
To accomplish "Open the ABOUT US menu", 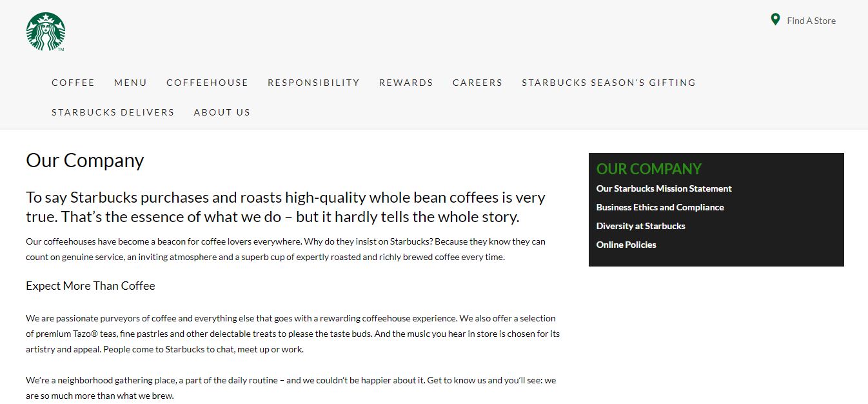I will coord(222,112).
